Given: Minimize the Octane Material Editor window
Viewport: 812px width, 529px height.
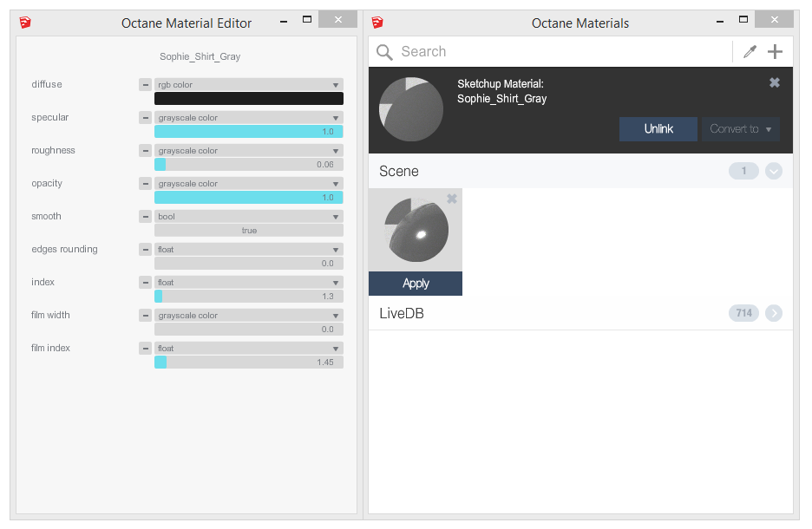Looking at the screenshot, I should tap(284, 22).
